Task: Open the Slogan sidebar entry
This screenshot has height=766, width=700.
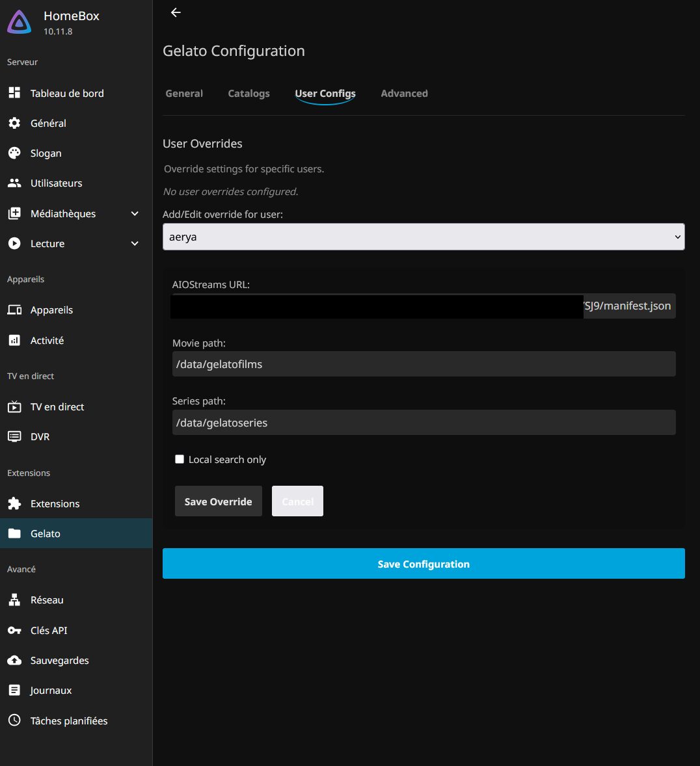Action: [x=76, y=153]
